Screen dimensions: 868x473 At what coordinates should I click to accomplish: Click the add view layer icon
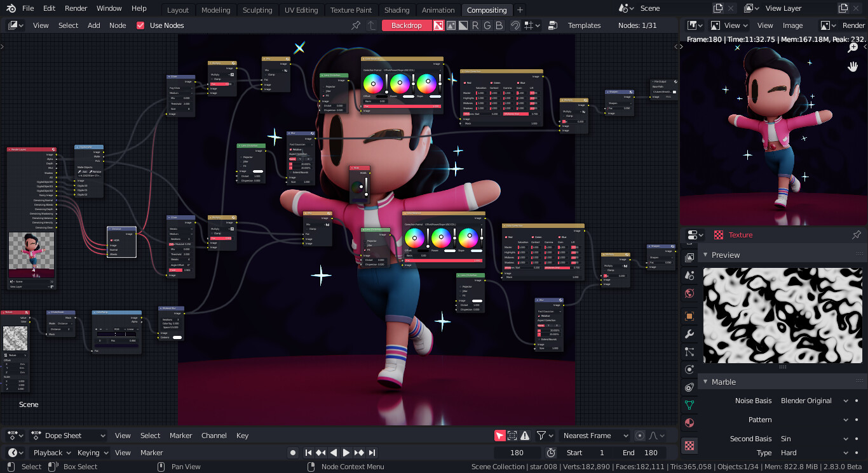pos(843,9)
